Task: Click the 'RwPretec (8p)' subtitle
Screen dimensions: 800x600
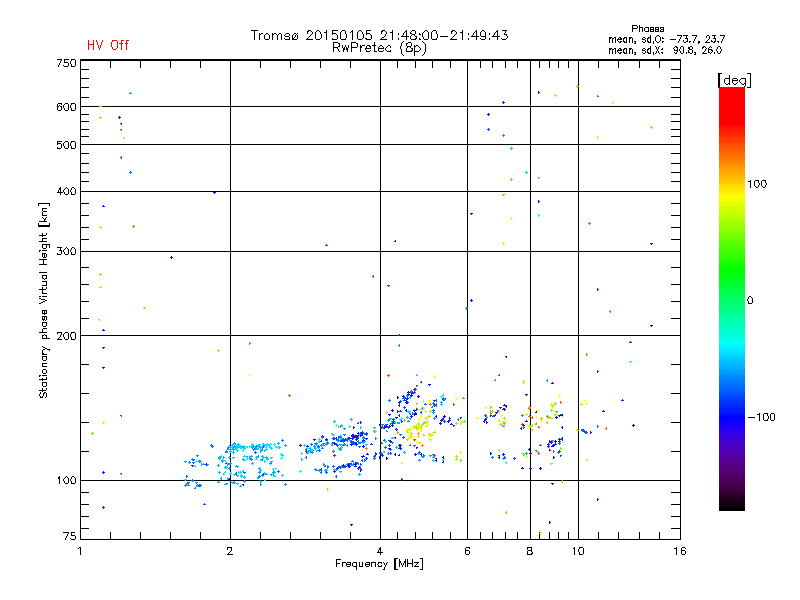Action: tap(379, 48)
